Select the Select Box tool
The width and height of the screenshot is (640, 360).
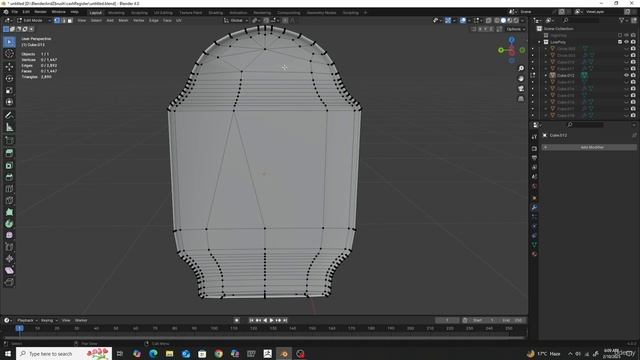[9, 42]
